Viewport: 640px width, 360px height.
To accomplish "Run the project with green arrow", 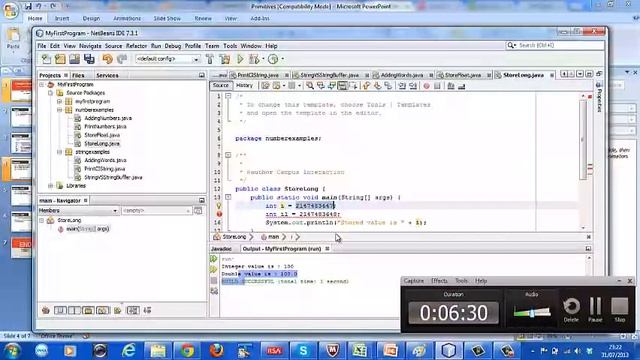I will 240,59.
